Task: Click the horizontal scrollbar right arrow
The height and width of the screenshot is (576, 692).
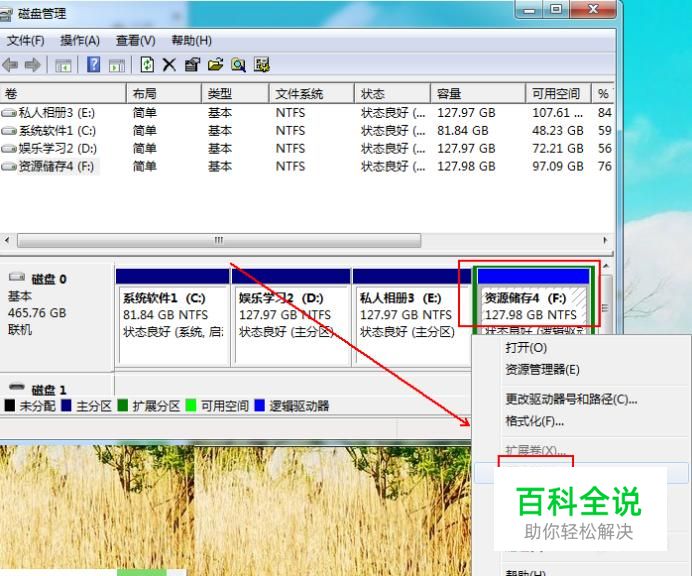Action: point(605,241)
